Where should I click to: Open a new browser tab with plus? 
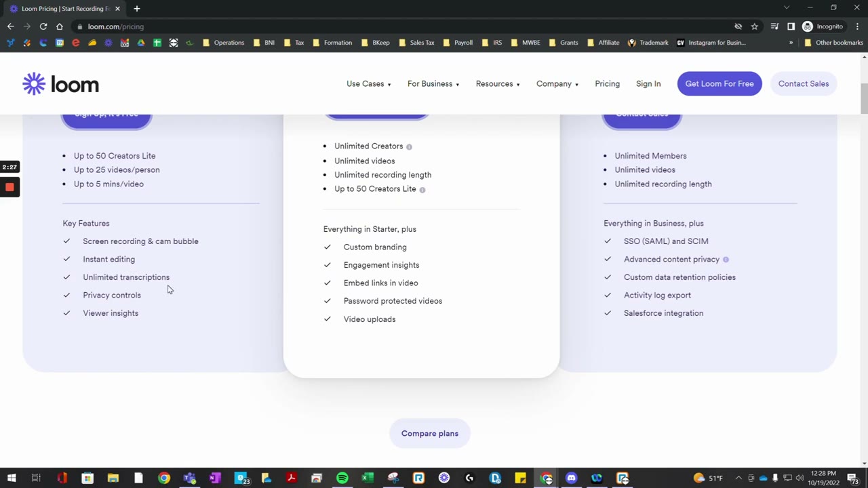click(x=137, y=8)
